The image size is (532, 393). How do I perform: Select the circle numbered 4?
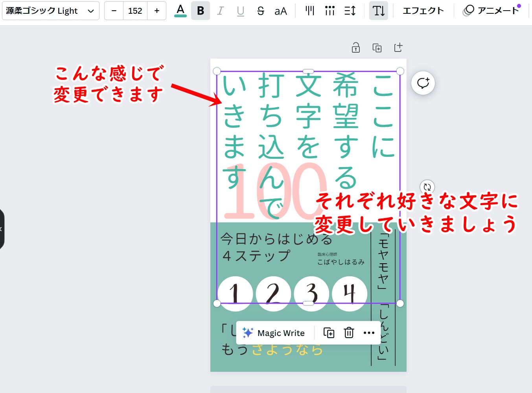[350, 294]
